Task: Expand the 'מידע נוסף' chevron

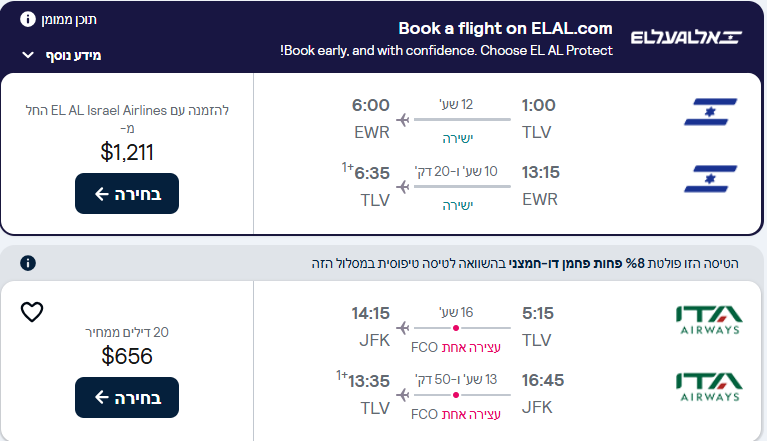Action: [x=28, y=55]
